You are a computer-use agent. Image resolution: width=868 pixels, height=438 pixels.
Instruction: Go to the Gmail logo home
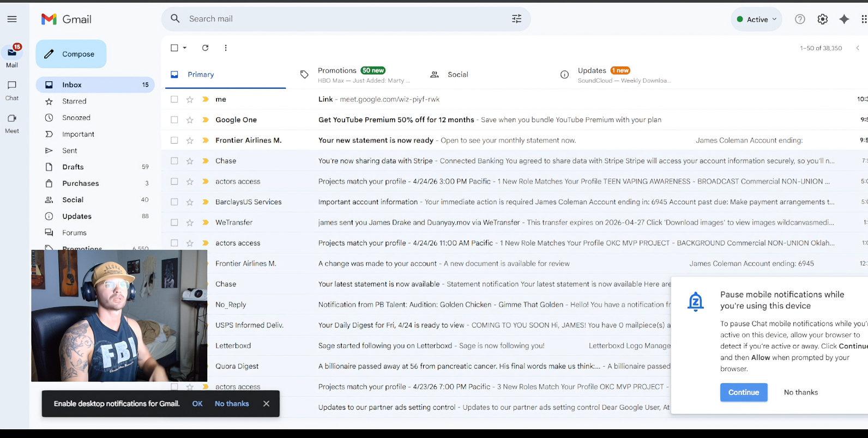pos(67,19)
